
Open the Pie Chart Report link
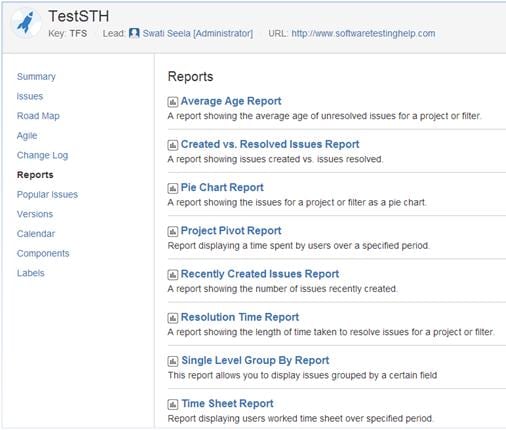point(222,187)
